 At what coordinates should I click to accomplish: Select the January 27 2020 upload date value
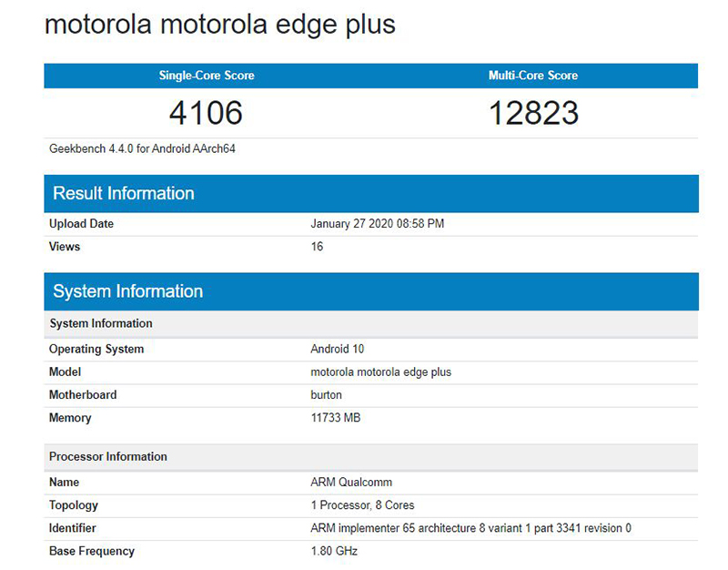[x=377, y=224]
